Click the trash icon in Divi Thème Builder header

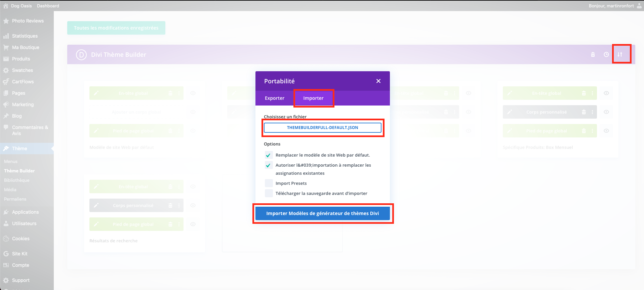click(x=593, y=54)
